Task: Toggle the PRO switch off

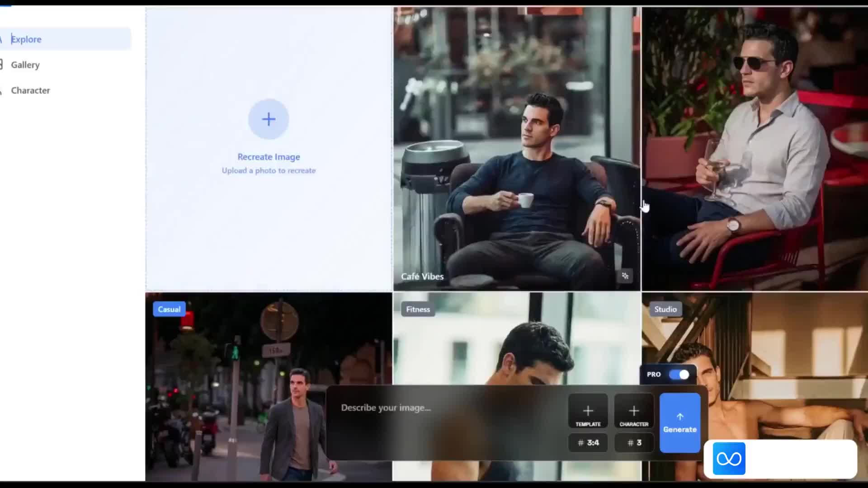Action: 679,375
